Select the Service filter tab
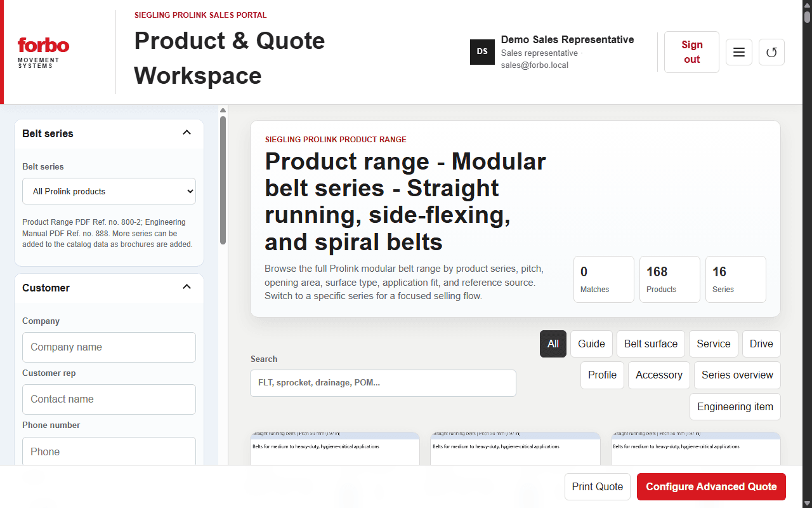812x508 pixels. [714, 344]
